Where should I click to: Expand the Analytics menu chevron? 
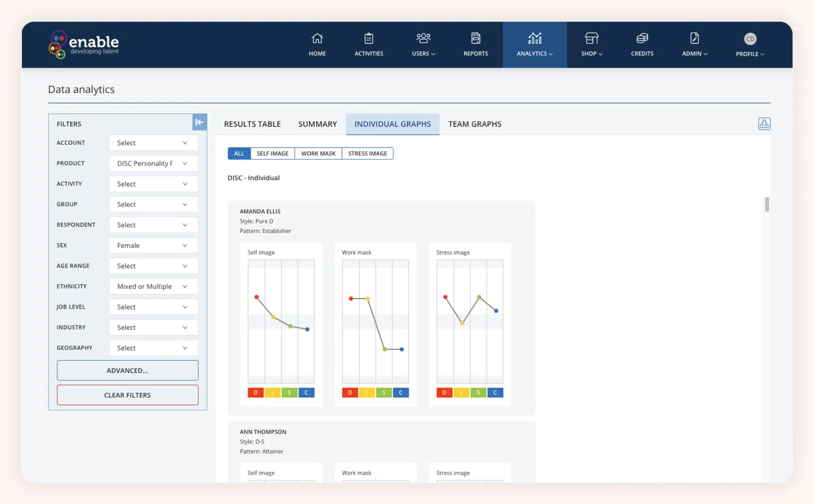550,54
